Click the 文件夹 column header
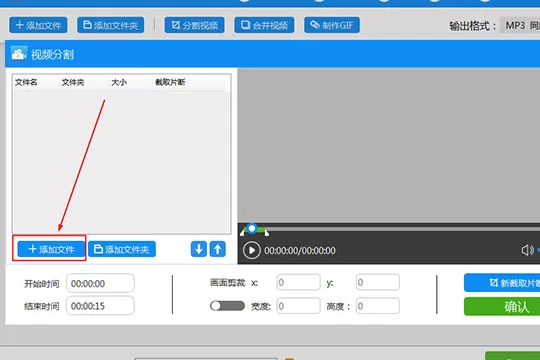540x360 pixels. click(73, 82)
